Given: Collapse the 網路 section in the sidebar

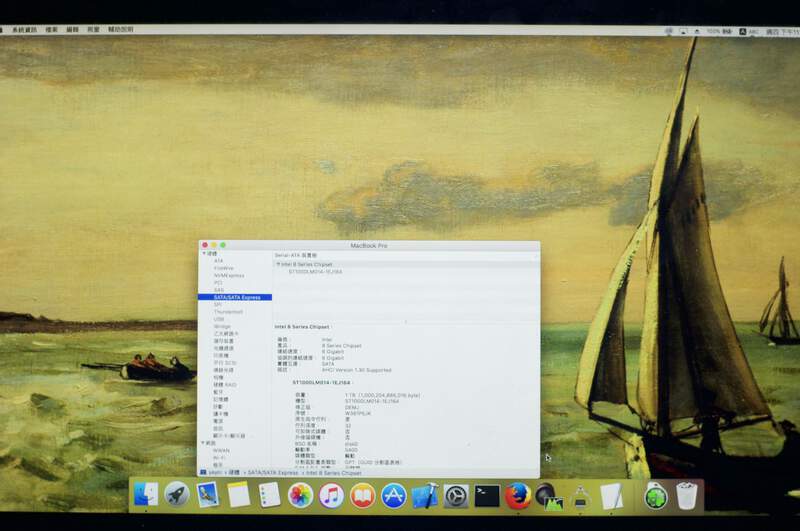Looking at the screenshot, I should 203,443.
